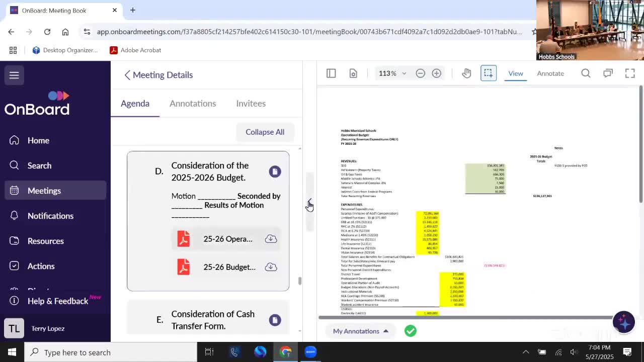
Task: Open the document page settings icon
Action: [x=353, y=73]
